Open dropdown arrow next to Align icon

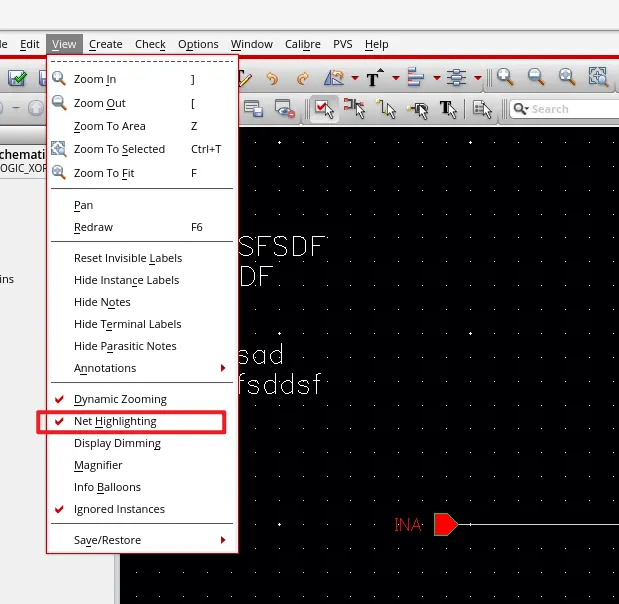click(x=437, y=78)
